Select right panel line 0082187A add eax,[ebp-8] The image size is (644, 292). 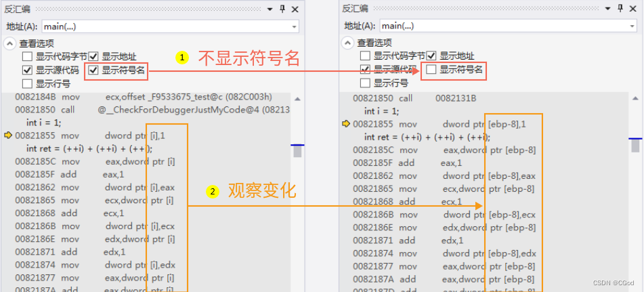click(x=444, y=279)
